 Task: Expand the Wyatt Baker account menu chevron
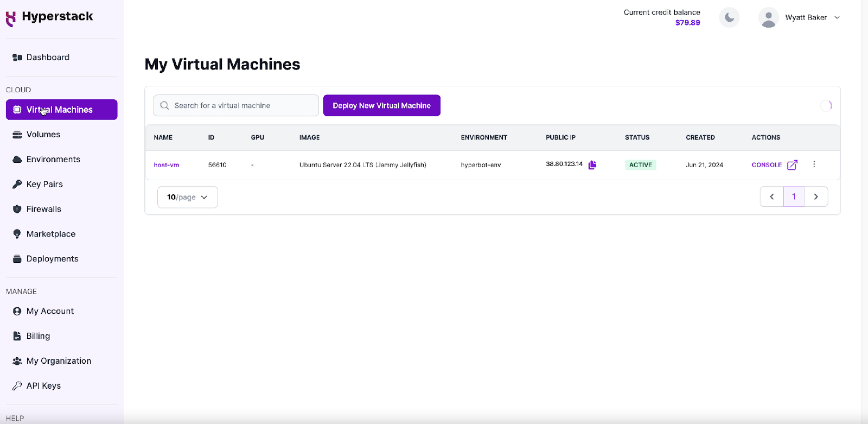coord(837,17)
